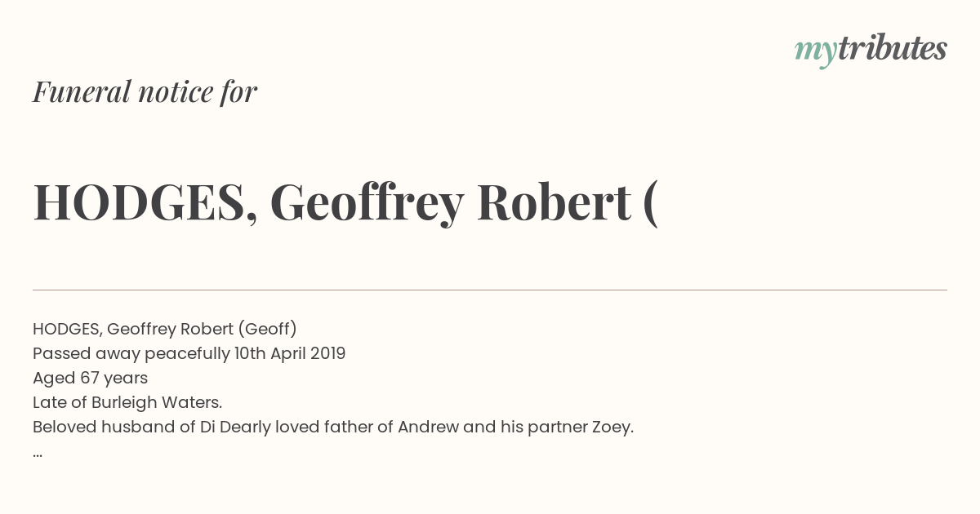Select the line 'HODGES, Geoffrey Robert (Geoff)'

[165, 329]
